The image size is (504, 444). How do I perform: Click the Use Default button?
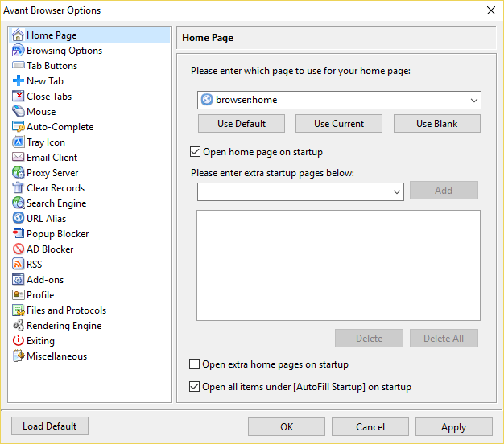coord(242,124)
